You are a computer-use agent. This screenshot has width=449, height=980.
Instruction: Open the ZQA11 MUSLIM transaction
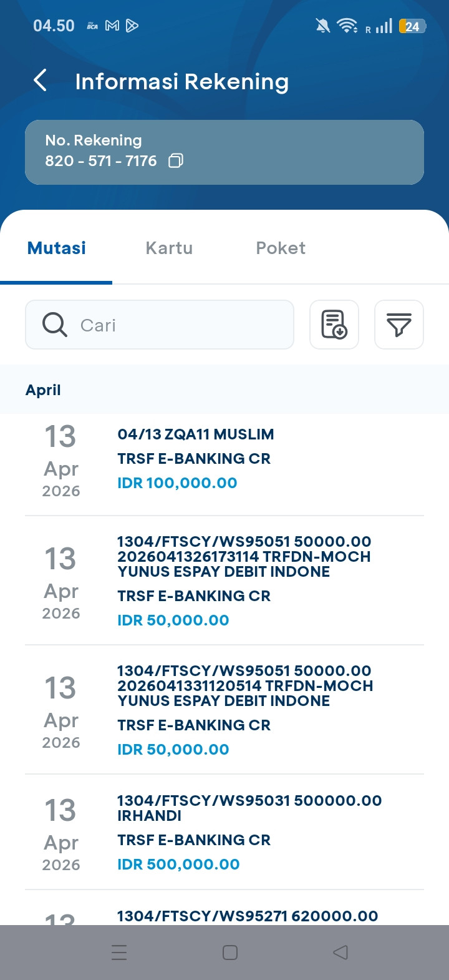pos(224,459)
